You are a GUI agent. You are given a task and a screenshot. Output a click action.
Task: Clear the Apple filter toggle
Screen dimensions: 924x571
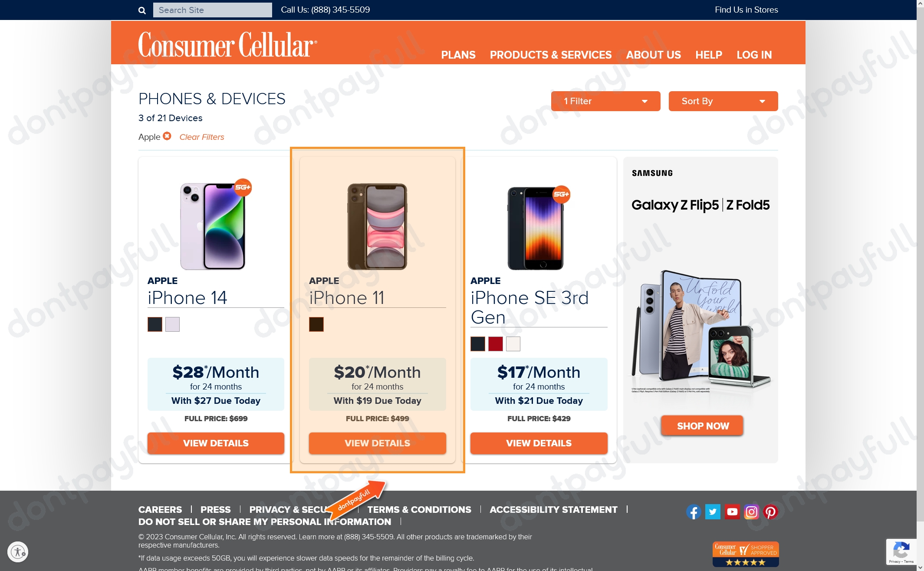(168, 136)
